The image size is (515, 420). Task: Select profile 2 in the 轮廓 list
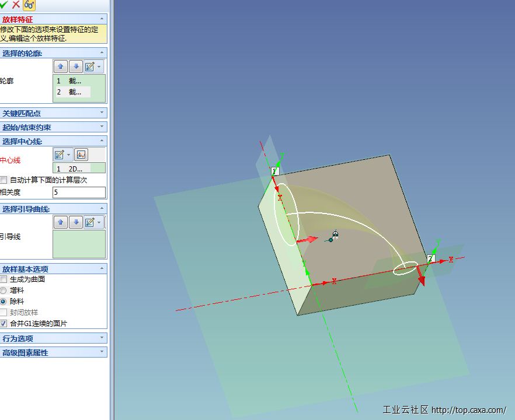pyautogui.click(x=74, y=92)
